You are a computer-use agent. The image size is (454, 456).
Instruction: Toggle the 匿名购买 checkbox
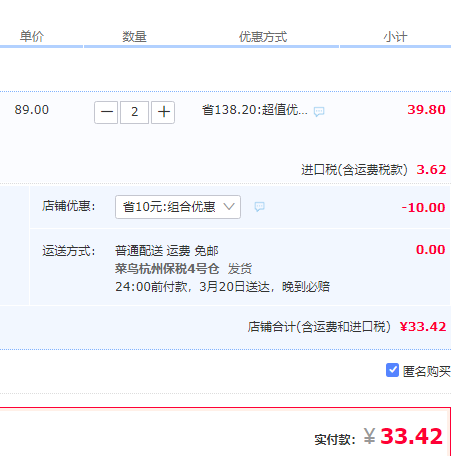392,370
